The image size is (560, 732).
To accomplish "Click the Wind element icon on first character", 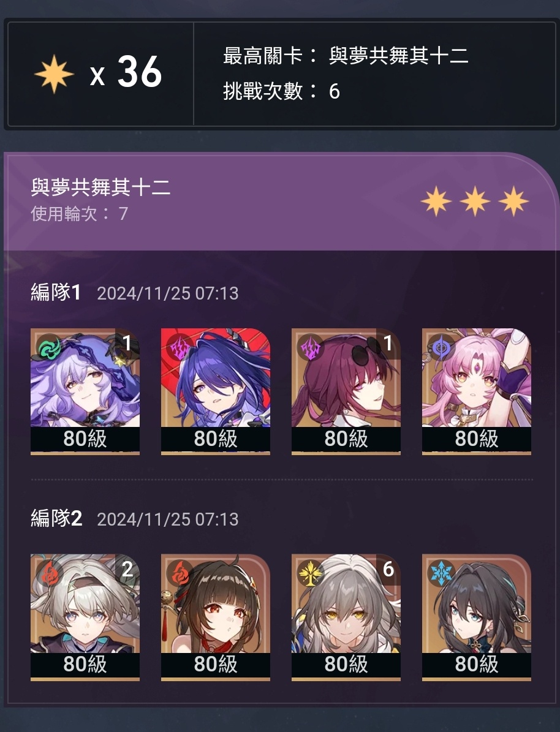I will (50, 349).
